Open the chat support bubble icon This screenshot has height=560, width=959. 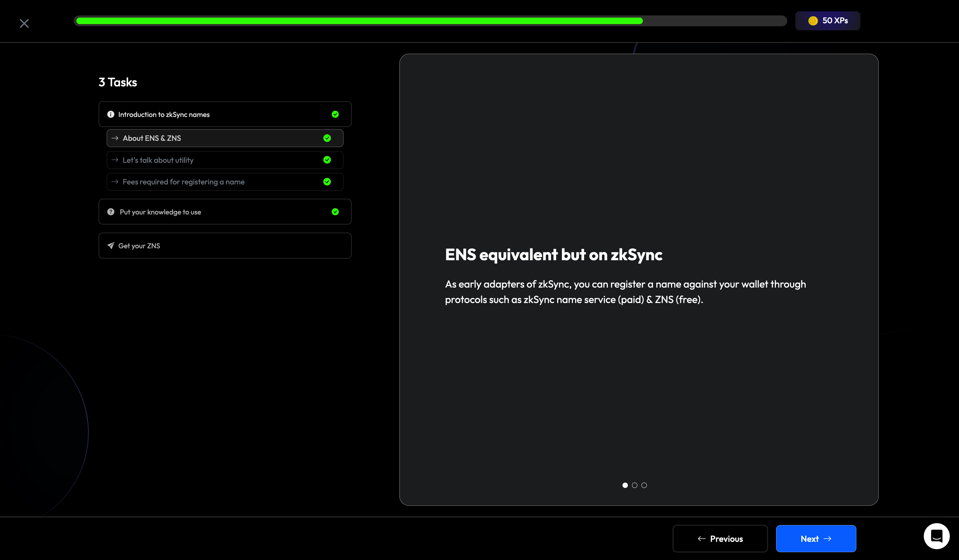click(x=936, y=536)
